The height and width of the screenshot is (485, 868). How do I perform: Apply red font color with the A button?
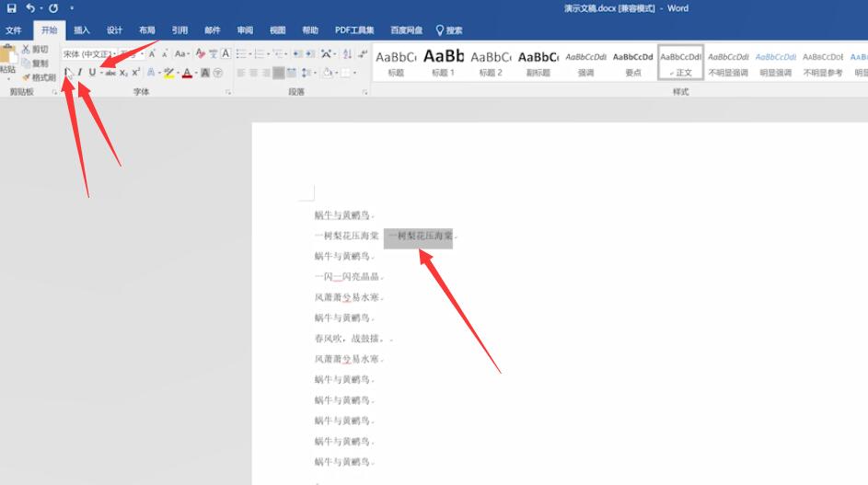coord(187,73)
